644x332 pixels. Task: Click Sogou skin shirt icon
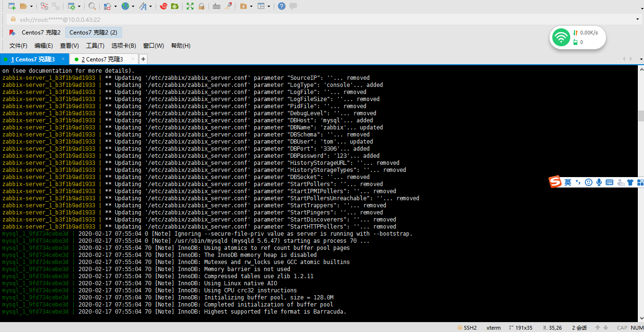[630, 182]
